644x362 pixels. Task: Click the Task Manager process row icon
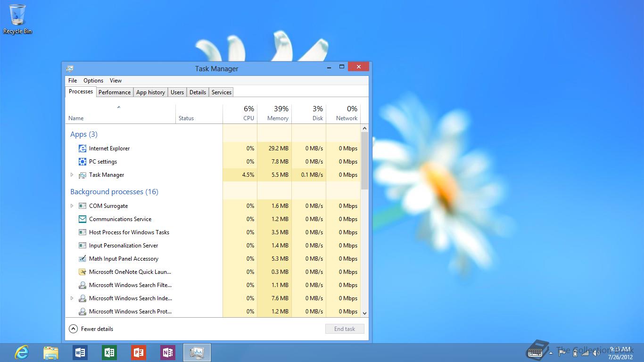pos(83,175)
